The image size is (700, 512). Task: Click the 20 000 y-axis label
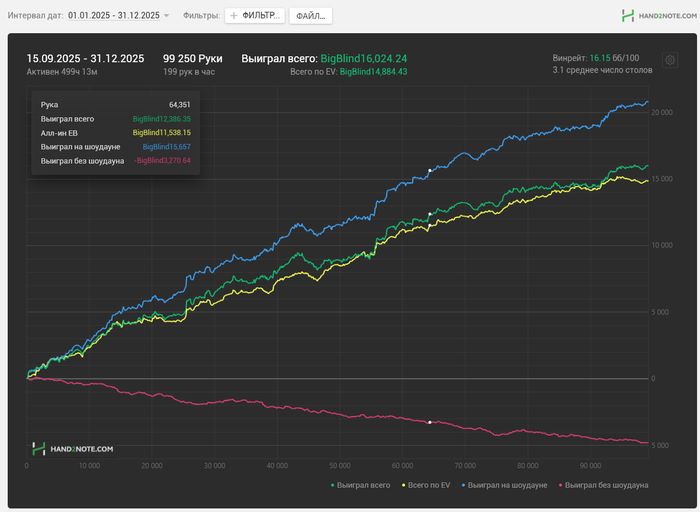coord(662,112)
